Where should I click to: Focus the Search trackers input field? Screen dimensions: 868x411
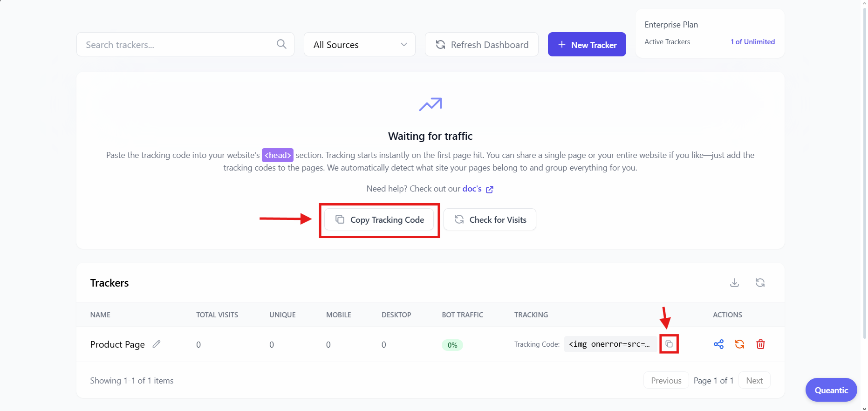click(185, 44)
